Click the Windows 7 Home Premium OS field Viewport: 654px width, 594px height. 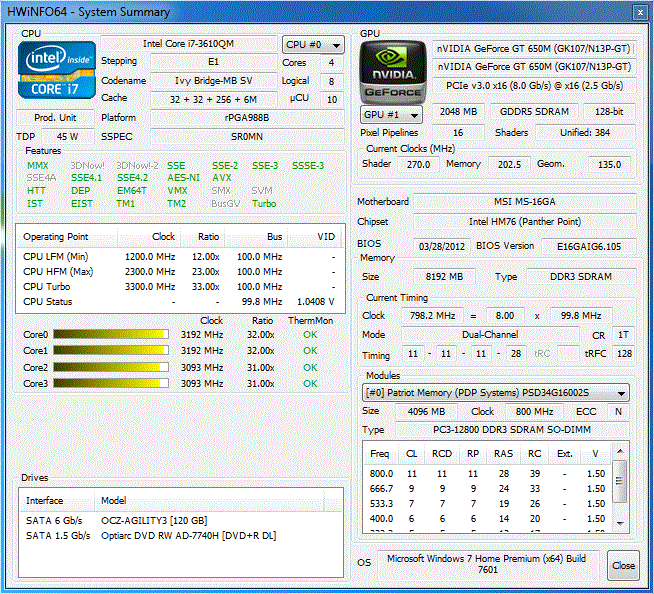pos(488,564)
